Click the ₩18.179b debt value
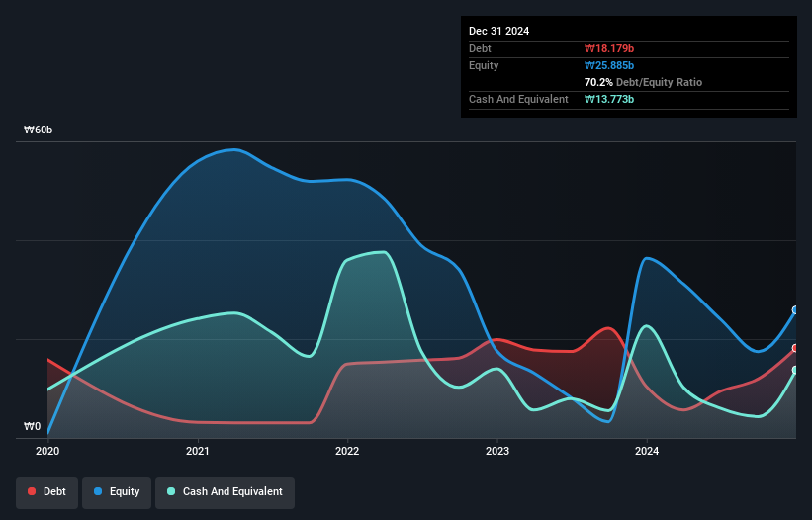Image resolution: width=812 pixels, height=520 pixels. 609,48
